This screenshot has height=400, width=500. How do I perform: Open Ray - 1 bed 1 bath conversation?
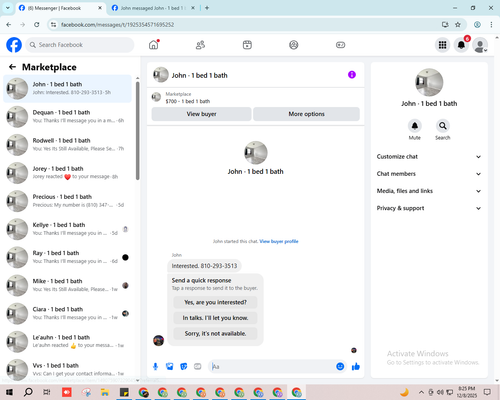(x=67, y=257)
